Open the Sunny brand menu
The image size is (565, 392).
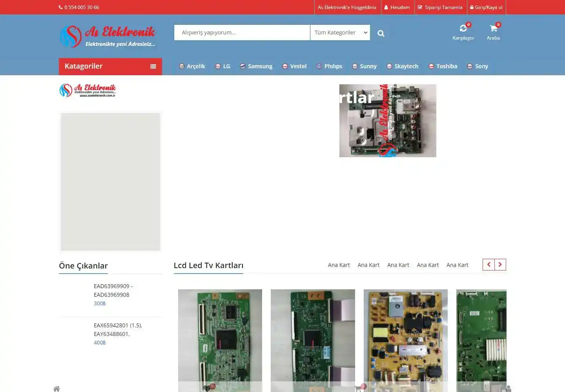tap(364, 66)
